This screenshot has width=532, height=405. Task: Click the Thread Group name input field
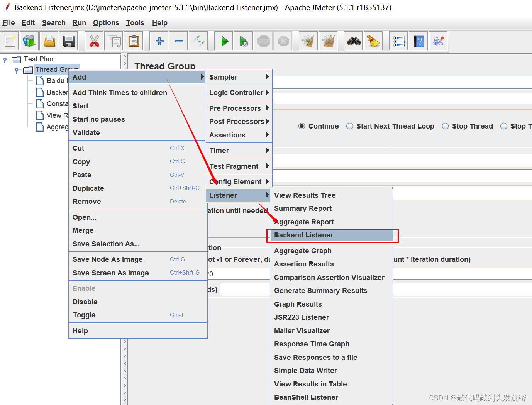click(402, 83)
